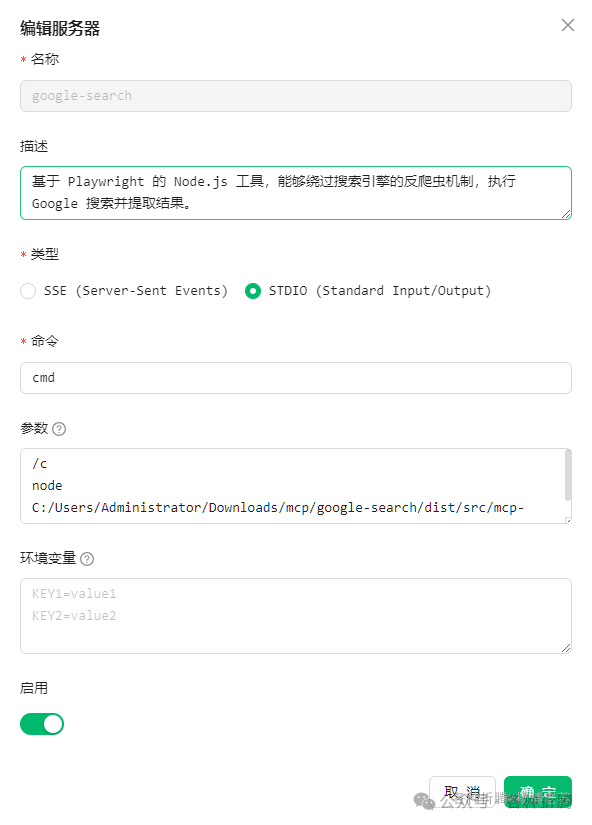Open the 环境变量 help question-mark icon

point(87,559)
